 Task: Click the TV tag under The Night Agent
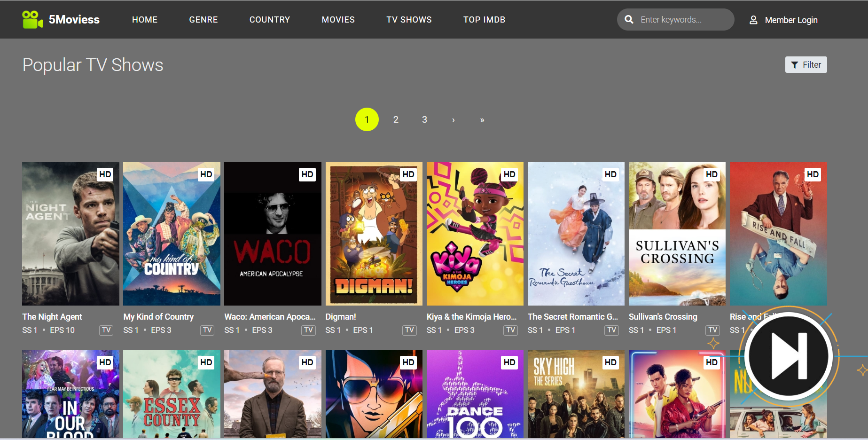(x=106, y=330)
